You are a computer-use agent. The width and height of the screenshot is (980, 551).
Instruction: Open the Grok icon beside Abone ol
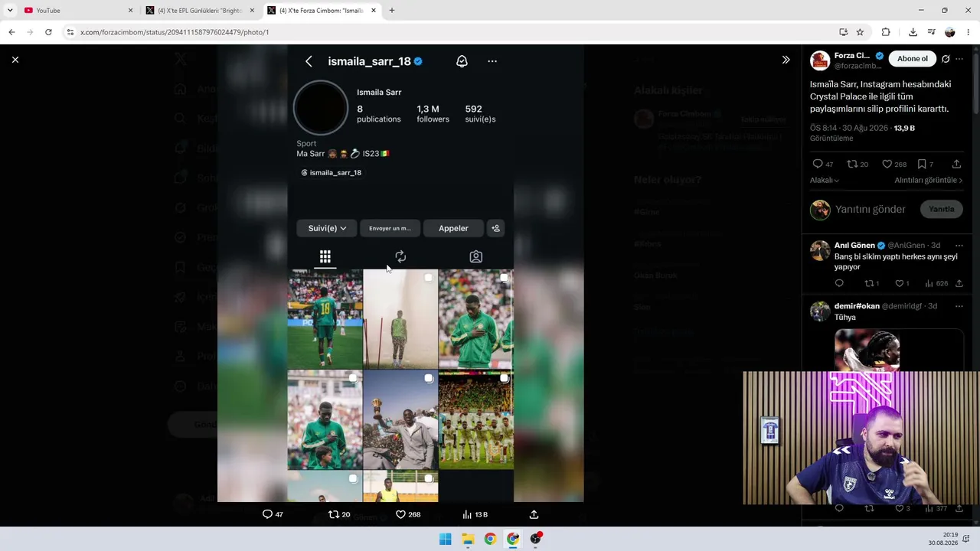[x=946, y=59]
